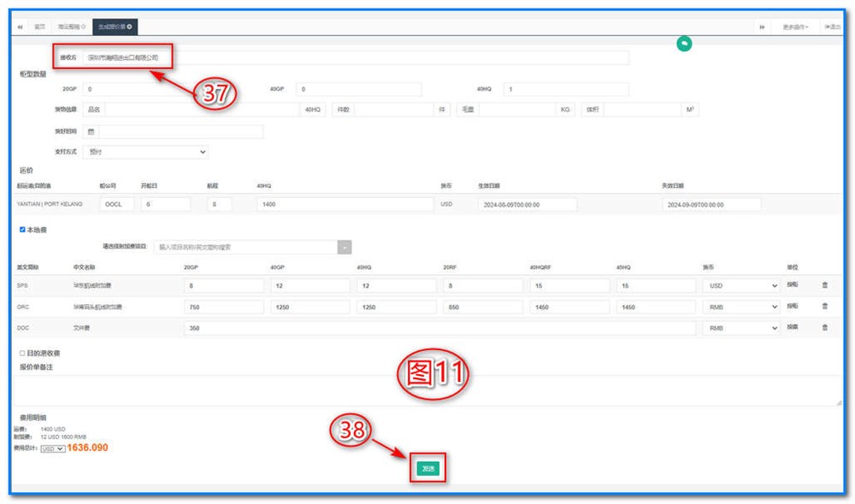Screen dimensions: 855x504
Task: Click the green 发送 send button
Action: pyautogui.click(x=428, y=469)
